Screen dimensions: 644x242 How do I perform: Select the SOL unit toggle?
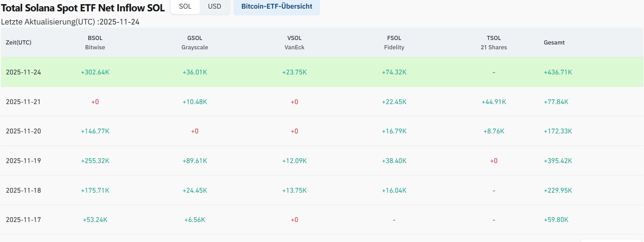point(185,7)
